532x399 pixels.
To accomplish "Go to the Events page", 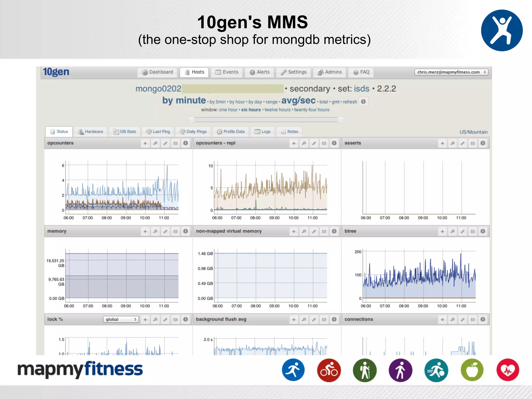I will (x=227, y=72).
